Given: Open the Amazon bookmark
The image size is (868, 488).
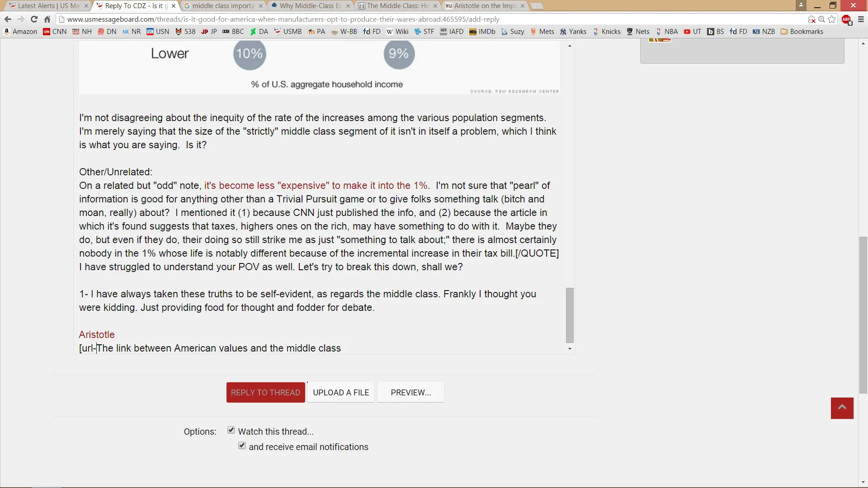Looking at the screenshot, I should [20, 32].
